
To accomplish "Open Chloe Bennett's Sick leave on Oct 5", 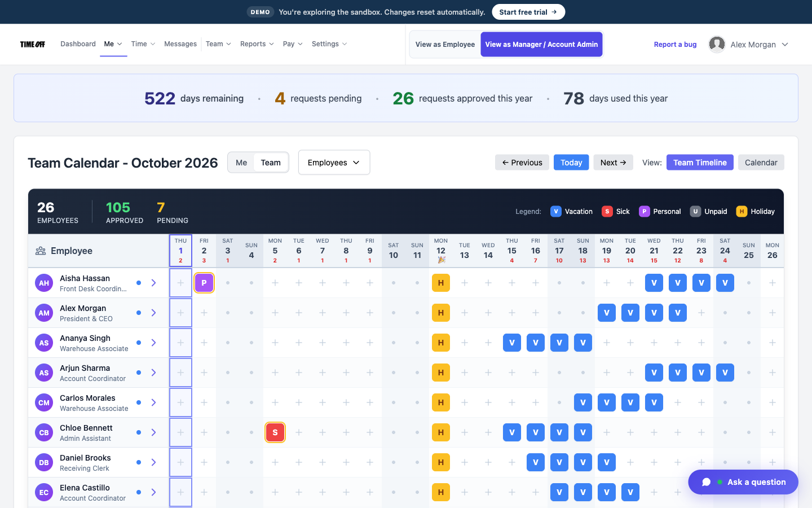I will [275, 432].
